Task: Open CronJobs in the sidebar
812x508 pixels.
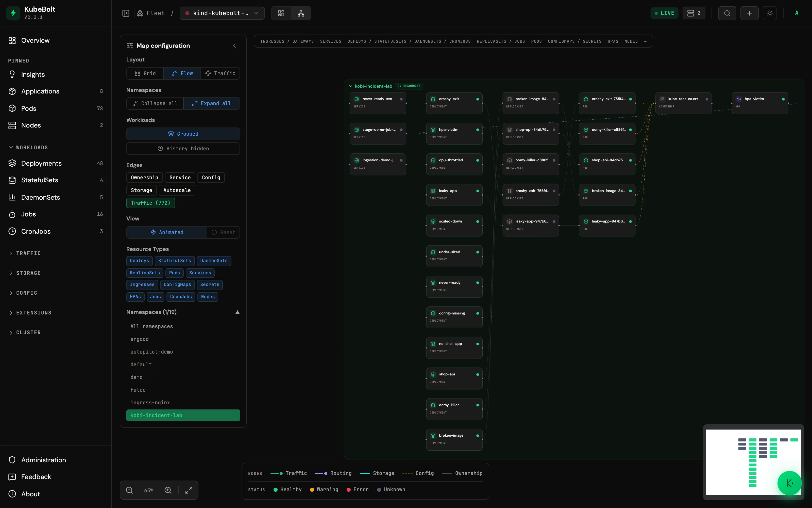Action: coord(56,231)
